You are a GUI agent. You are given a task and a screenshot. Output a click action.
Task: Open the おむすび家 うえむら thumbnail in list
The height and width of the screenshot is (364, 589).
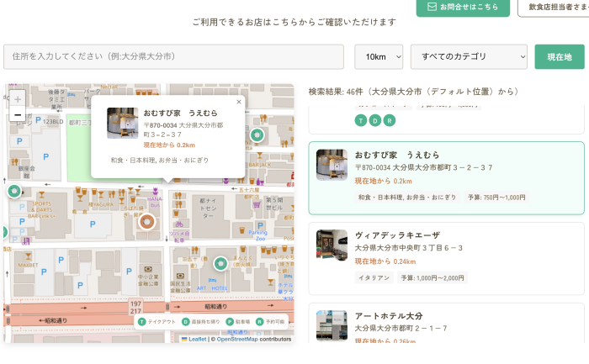332,165
